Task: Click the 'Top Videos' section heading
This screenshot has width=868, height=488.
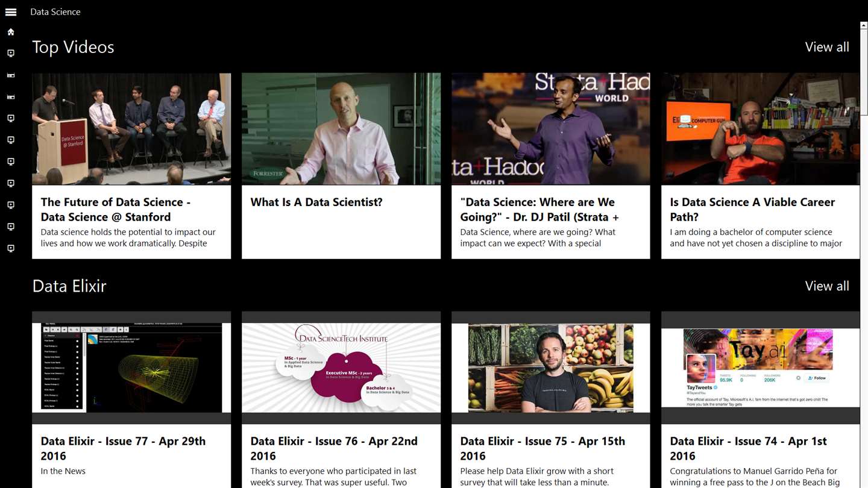Action: 73,47
